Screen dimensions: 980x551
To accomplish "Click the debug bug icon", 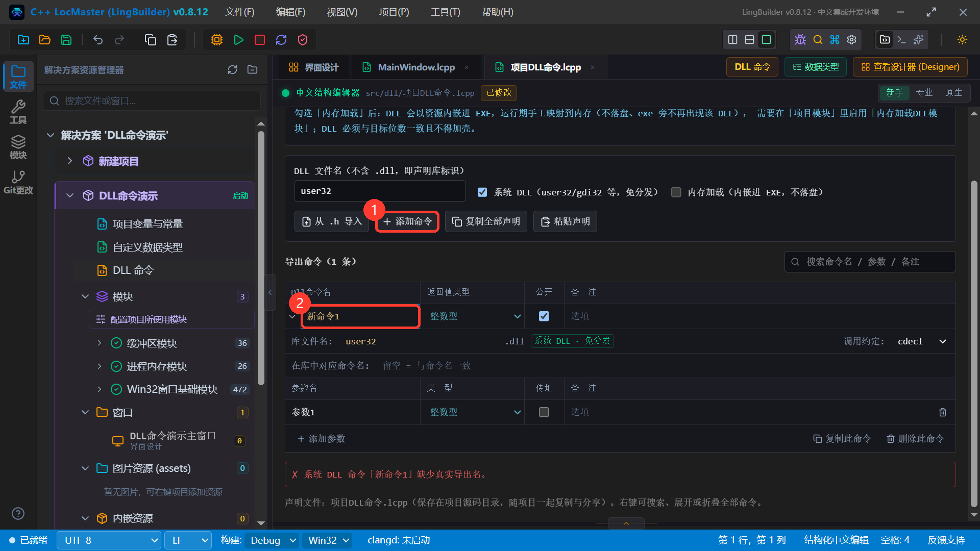I will 800,40.
